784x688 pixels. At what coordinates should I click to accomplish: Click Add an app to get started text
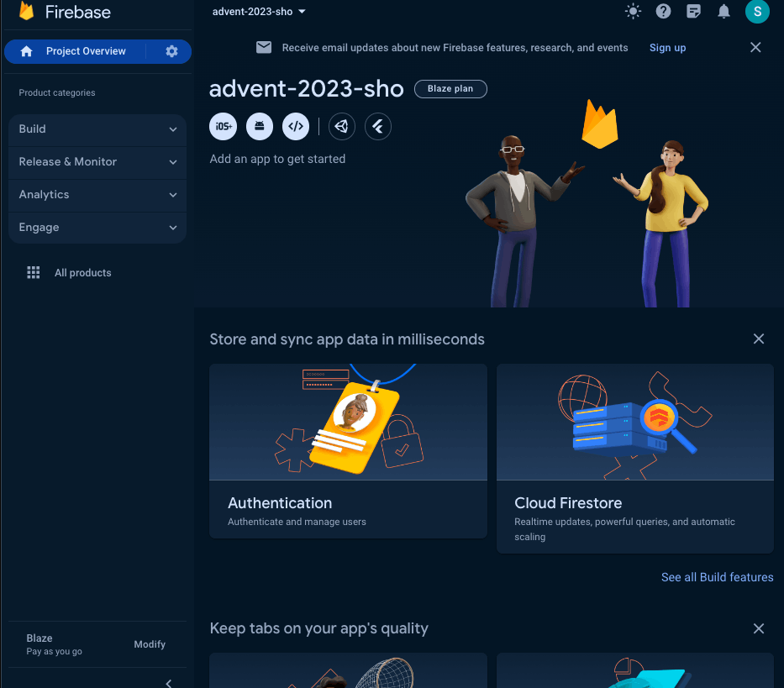pyautogui.click(x=277, y=159)
